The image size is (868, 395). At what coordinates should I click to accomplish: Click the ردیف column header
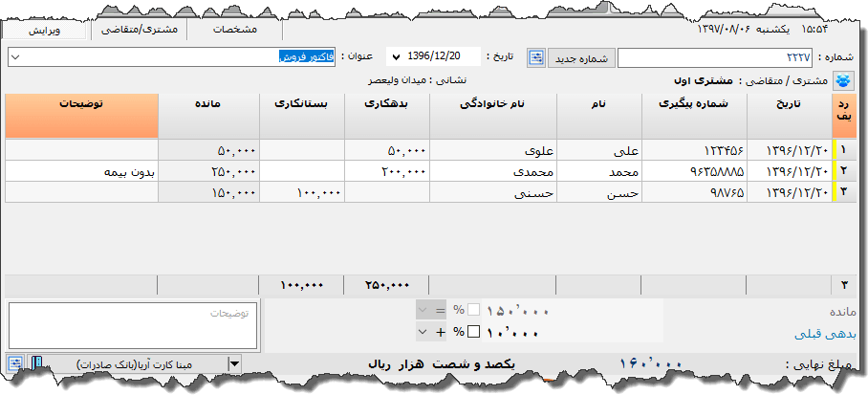pos(844,116)
